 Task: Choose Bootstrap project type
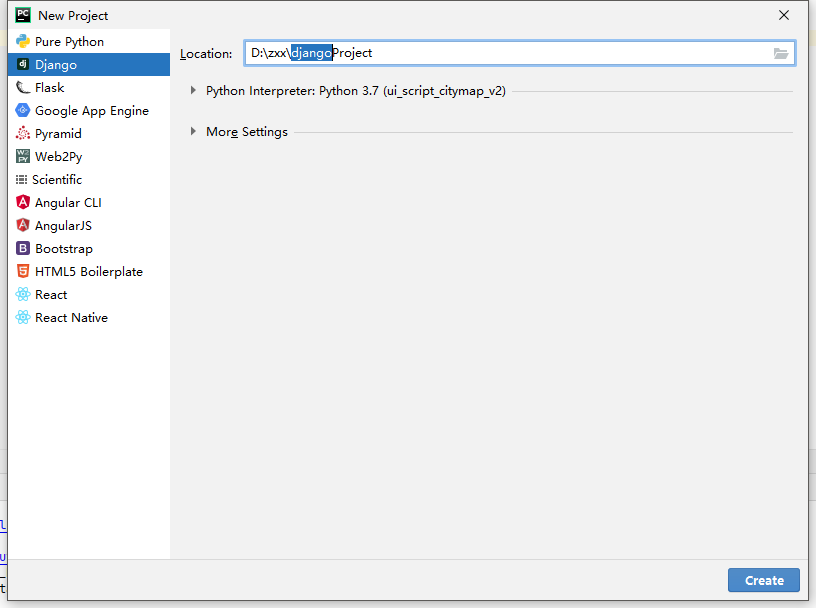89,248
